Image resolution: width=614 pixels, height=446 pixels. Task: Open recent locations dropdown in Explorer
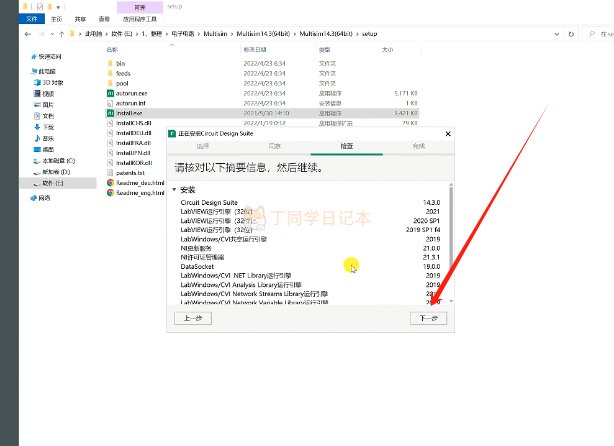(x=52, y=34)
